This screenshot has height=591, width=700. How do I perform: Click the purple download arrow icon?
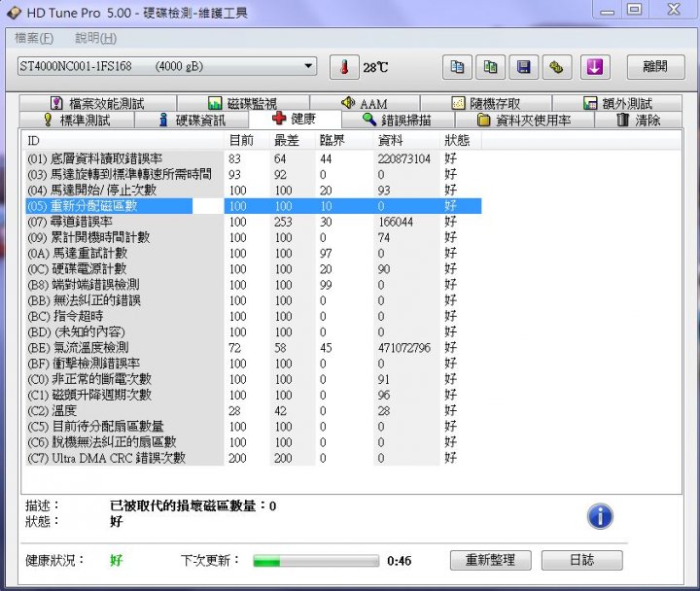point(595,67)
